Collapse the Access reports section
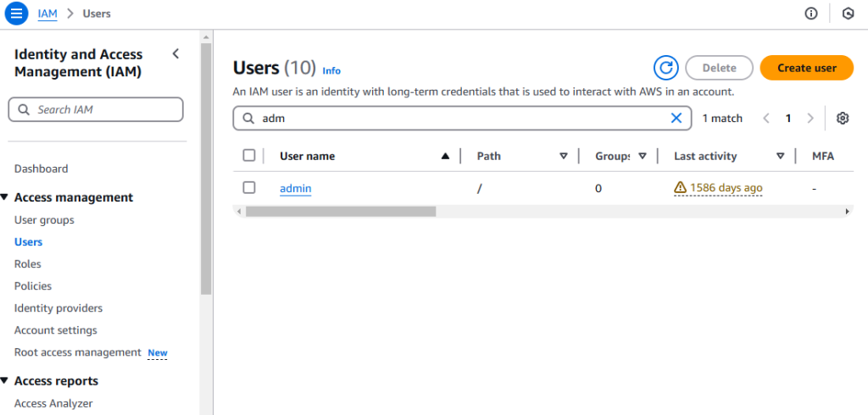 (4, 380)
